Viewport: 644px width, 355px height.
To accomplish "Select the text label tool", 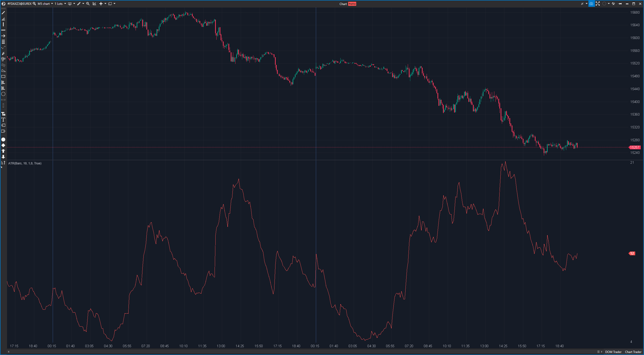I will pos(3,120).
